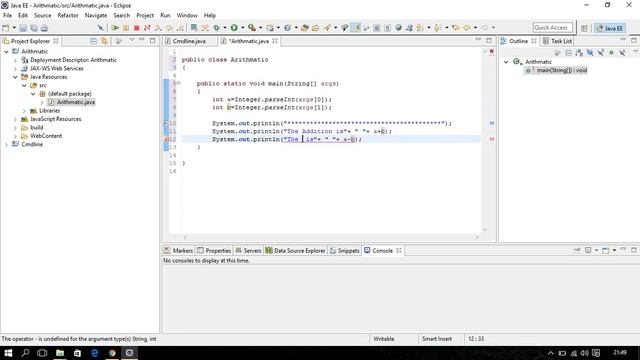Collapse the (default package) node
This screenshot has width=640, height=360.
click(x=33, y=94)
